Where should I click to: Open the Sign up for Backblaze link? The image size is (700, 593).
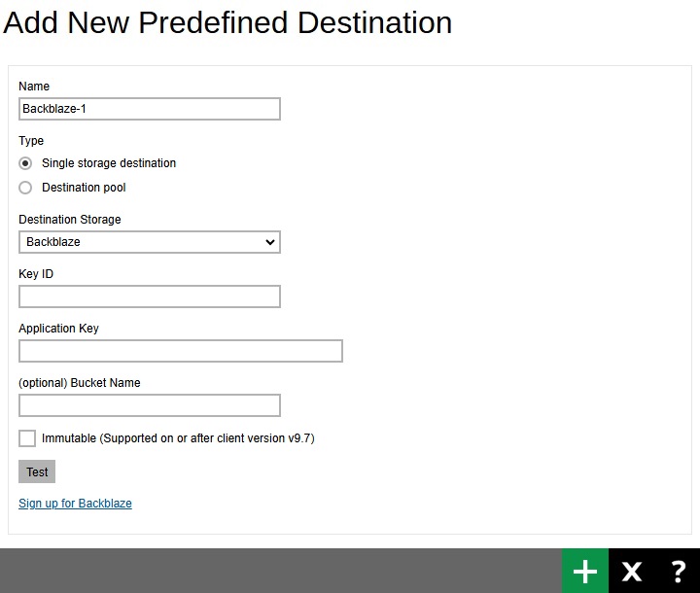75,504
